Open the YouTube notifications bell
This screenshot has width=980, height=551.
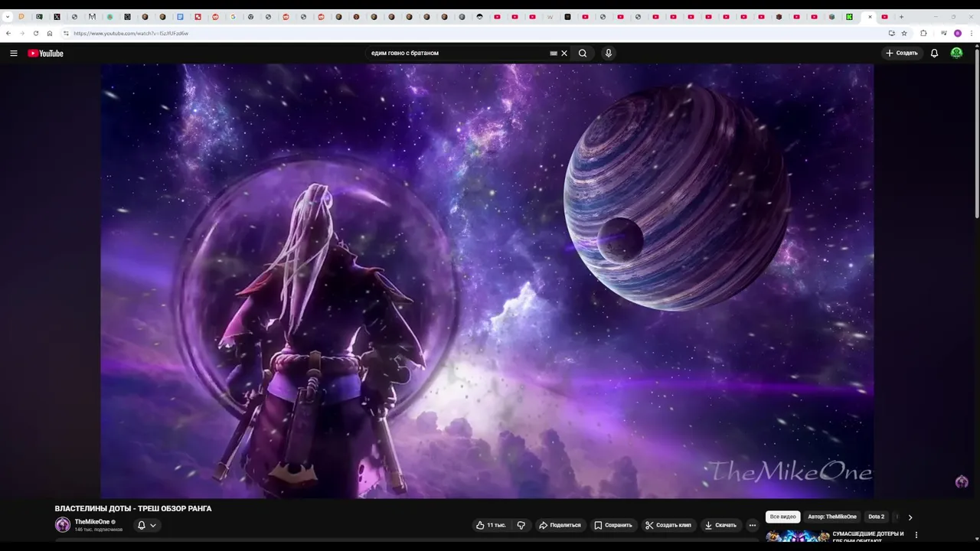tap(934, 54)
